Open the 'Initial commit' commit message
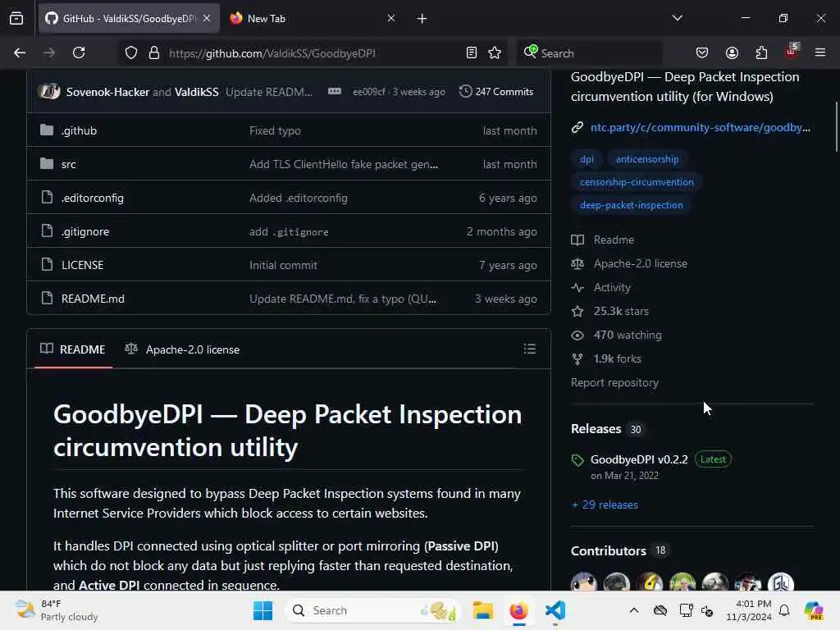Image resolution: width=840 pixels, height=630 pixels. (283, 265)
